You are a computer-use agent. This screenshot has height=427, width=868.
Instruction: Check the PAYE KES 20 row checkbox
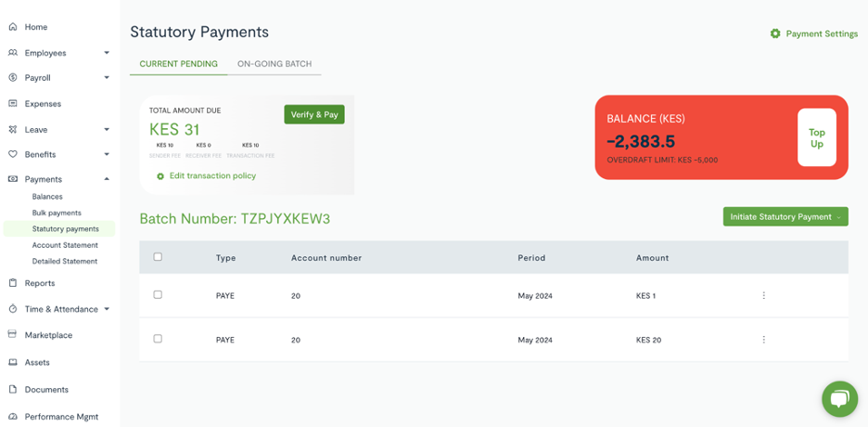[158, 339]
